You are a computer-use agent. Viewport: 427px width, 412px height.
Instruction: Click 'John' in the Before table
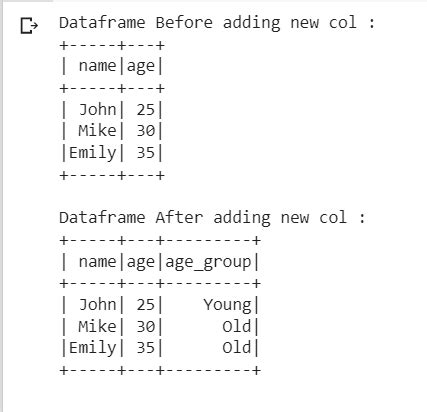click(x=98, y=110)
